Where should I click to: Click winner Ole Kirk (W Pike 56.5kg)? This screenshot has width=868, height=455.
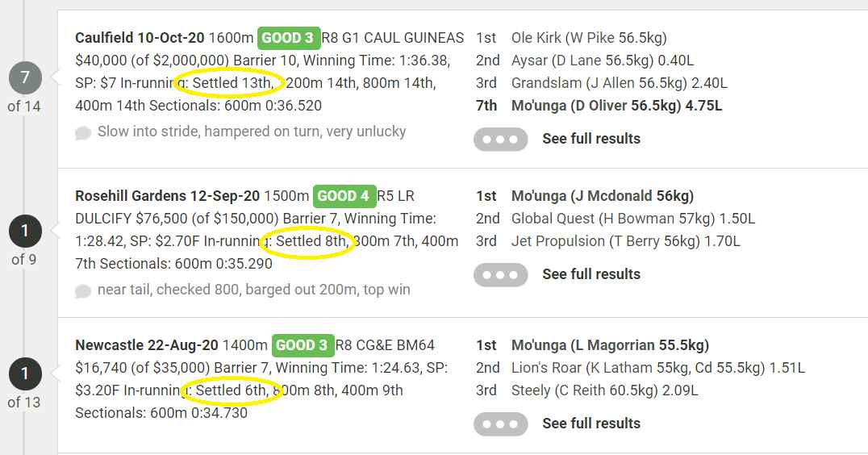[589, 38]
